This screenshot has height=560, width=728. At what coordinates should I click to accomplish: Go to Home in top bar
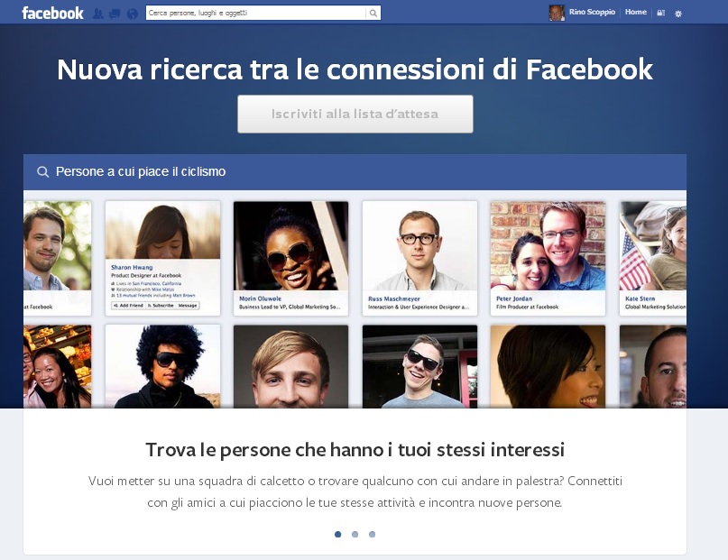pos(636,12)
